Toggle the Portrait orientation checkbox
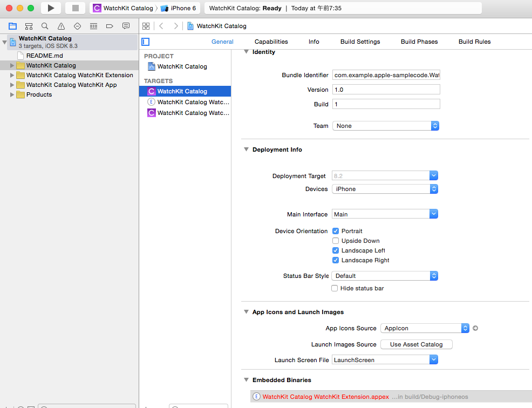The width and height of the screenshot is (532, 408). pyautogui.click(x=336, y=231)
